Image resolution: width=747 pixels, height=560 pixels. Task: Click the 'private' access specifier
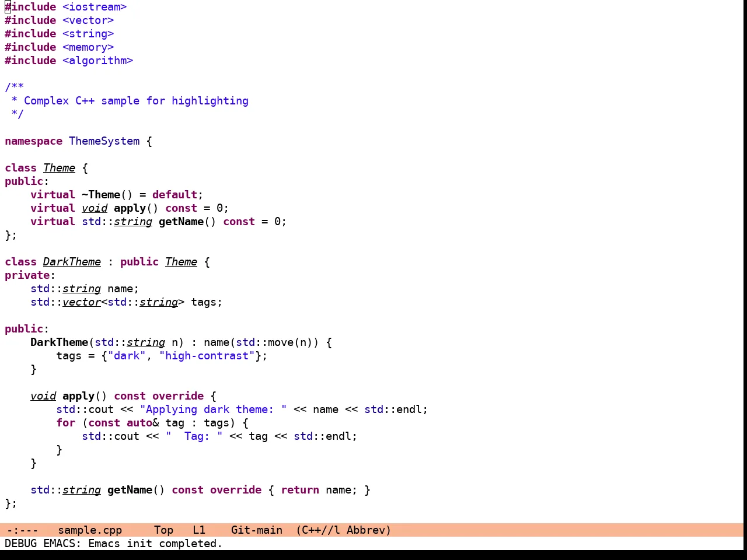tap(27, 275)
